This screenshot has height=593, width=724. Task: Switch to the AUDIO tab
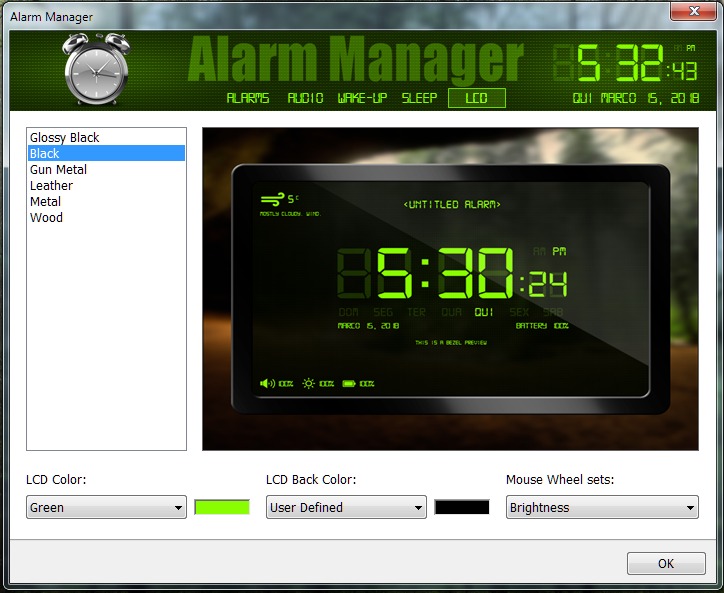tap(305, 98)
